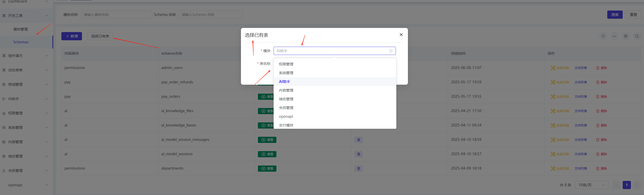Click 生成代码 for the admin_users row

[560, 68]
